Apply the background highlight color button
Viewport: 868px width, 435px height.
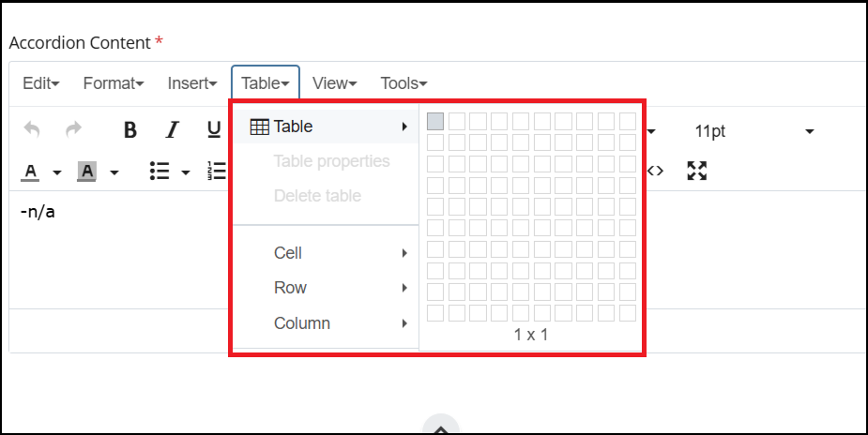tap(87, 172)
